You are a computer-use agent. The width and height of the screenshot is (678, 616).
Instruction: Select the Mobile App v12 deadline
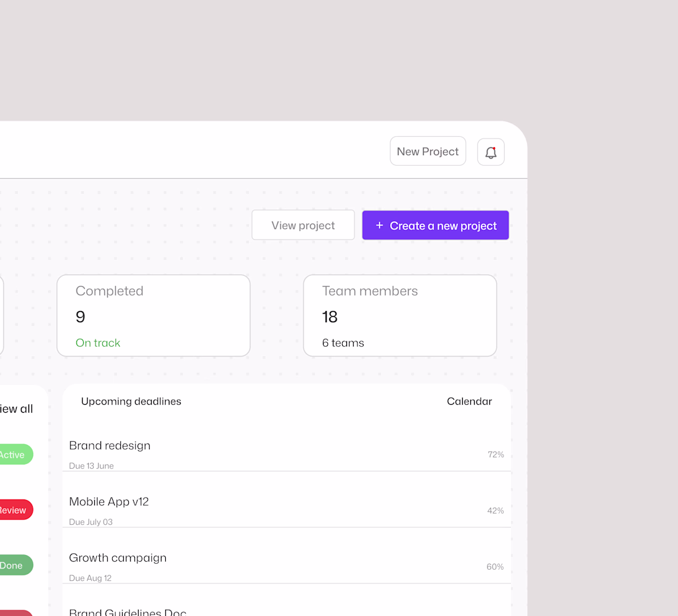[x=287, y=511]
